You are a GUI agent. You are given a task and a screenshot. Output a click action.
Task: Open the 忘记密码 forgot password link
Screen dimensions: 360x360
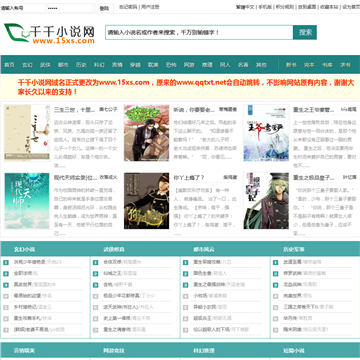[128, 7]
